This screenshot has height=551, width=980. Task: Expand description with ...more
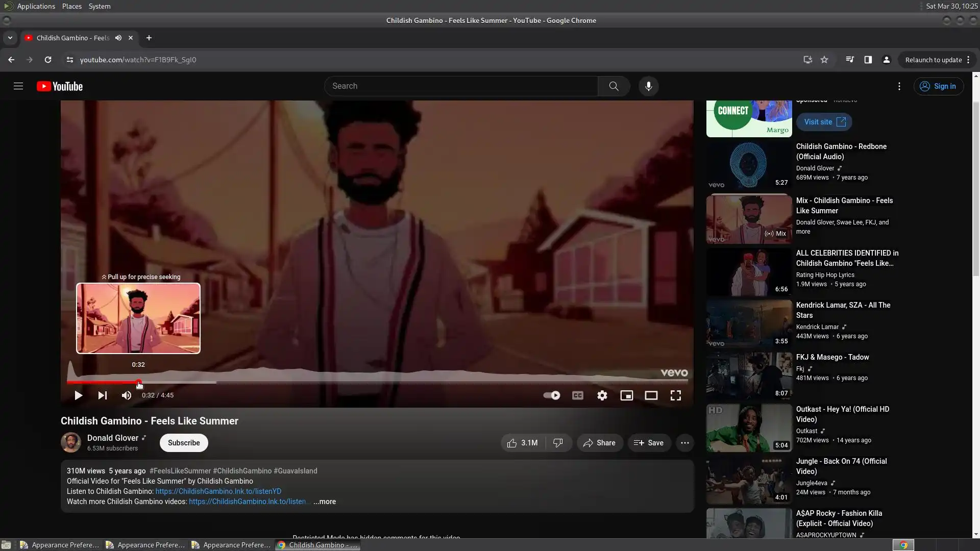(x=325, y=502)
